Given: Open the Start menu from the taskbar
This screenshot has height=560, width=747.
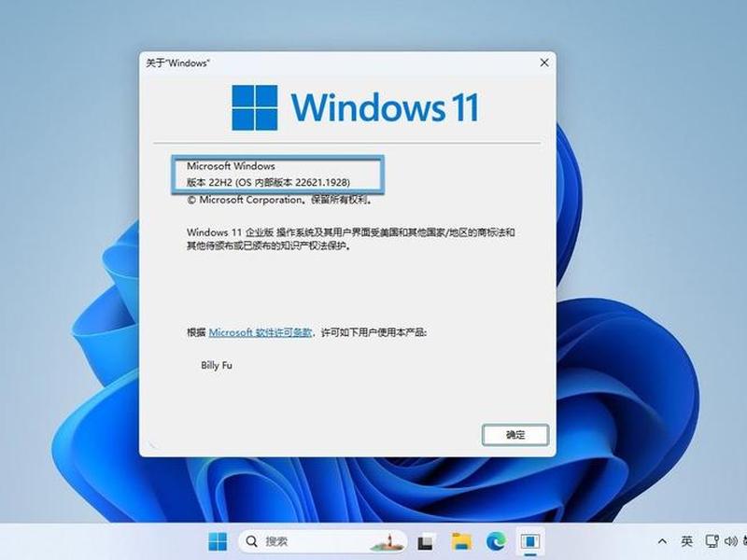Looking at the screenshot, I should click(218, 541).
